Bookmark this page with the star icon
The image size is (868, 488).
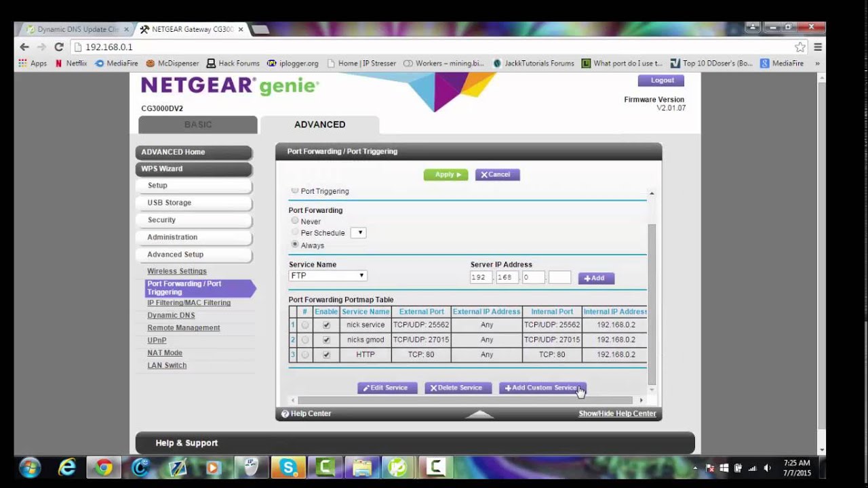tap(800, 47)
